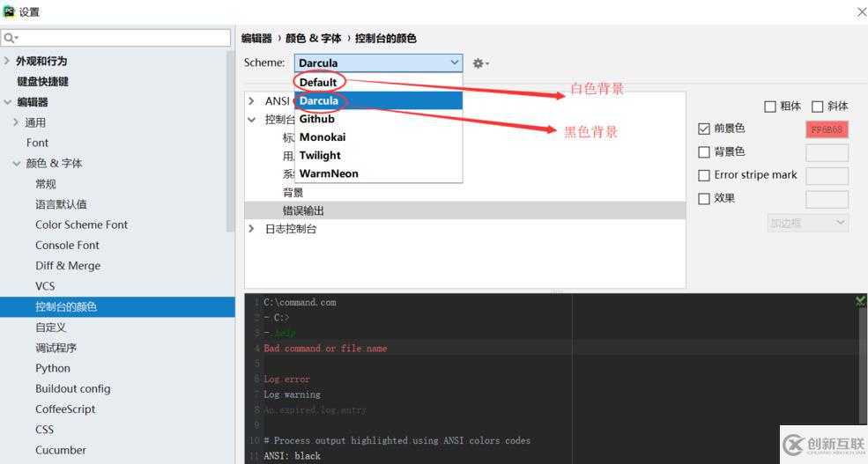
Task: Click the PyCharm icon in title bar
Action: pyautogui.click(x=9, y=11)
